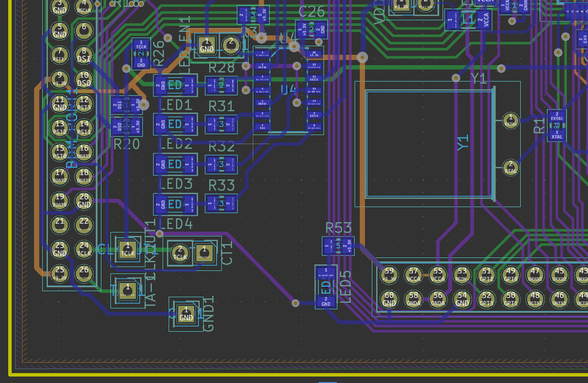Click header pad 14 PST1
588x383 pixels.
click(84, 128)
